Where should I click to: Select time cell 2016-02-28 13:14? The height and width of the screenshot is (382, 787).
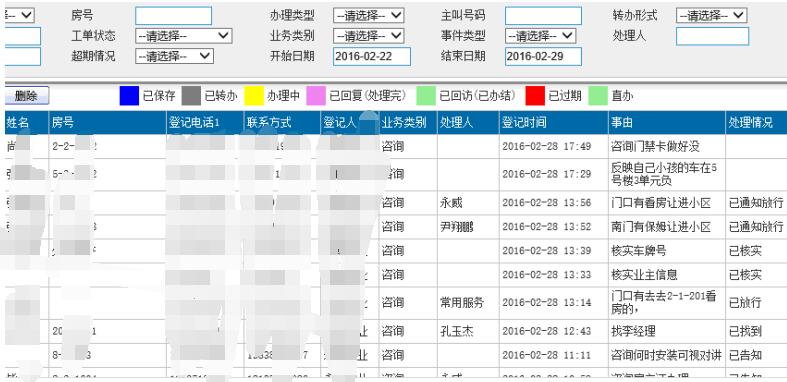(554, 303)
